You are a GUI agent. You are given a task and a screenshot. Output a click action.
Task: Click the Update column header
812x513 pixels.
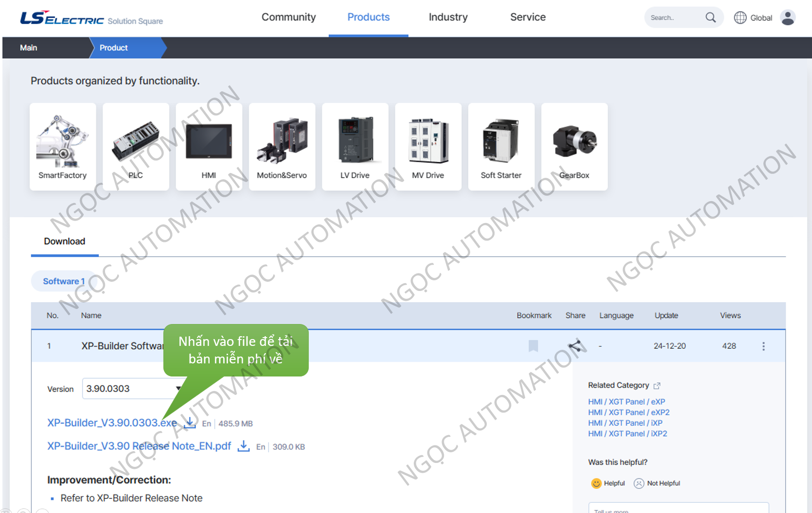(666, 315)
